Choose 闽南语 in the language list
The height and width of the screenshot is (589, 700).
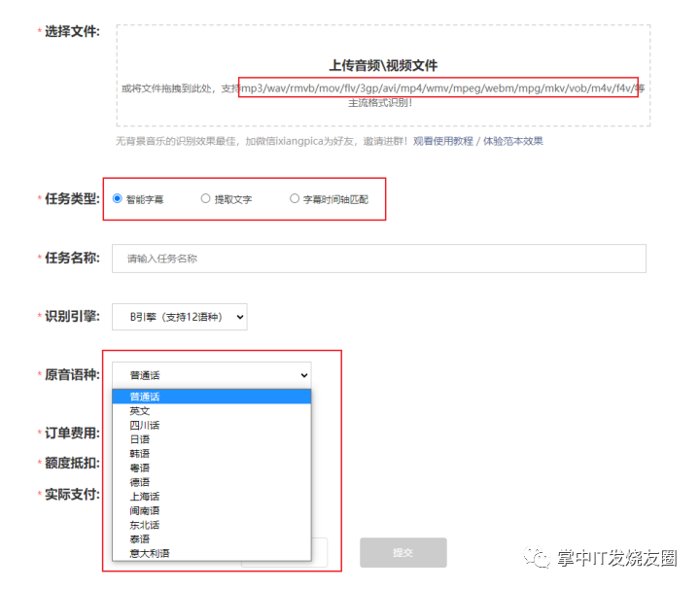(x=212, y=511)
